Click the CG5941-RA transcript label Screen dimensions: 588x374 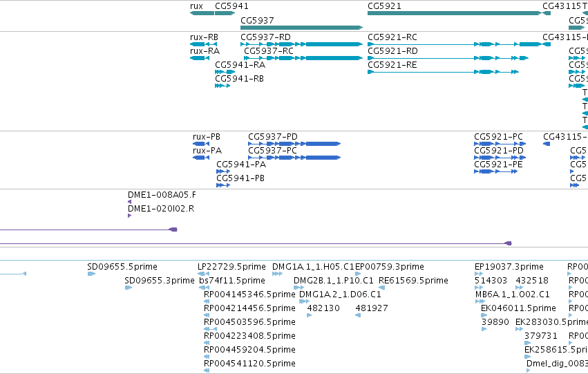pos(240,65)
